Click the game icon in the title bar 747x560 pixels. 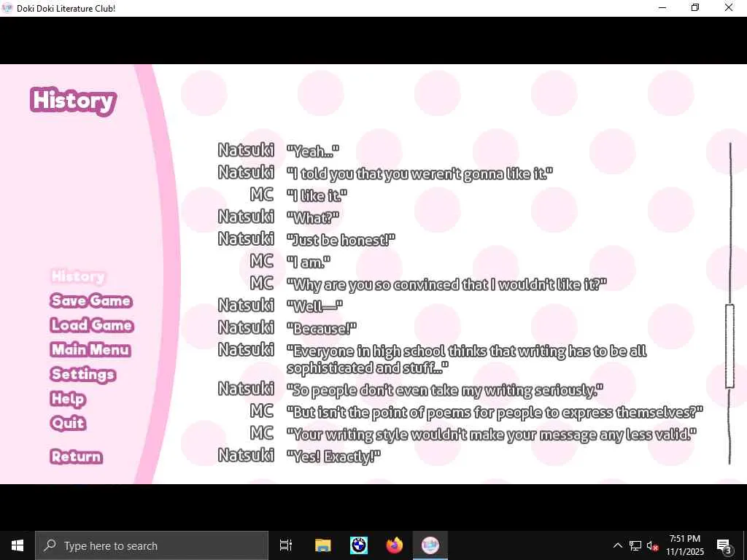(7, 8)
